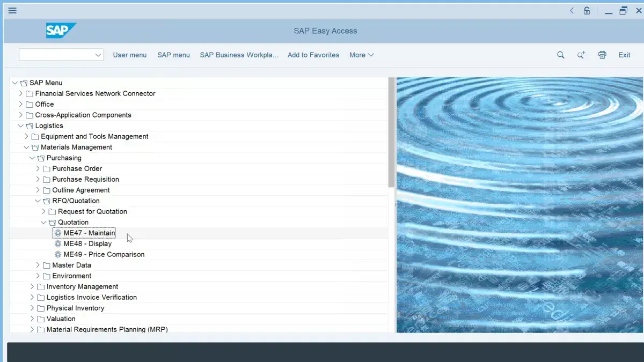Open the transaction code dropdown arrow
The image size is (644, 362).
(98, 55)
